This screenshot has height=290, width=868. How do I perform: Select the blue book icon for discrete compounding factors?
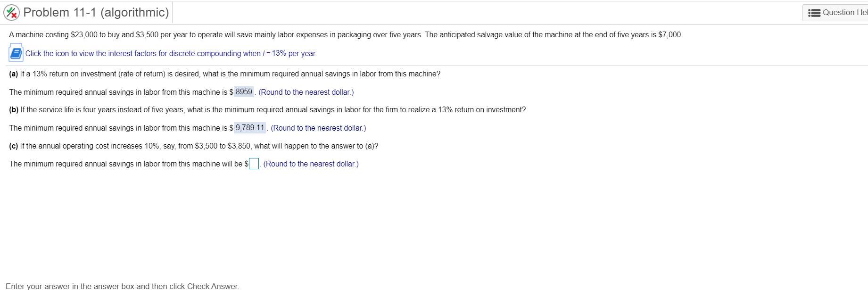coord(15,52)
